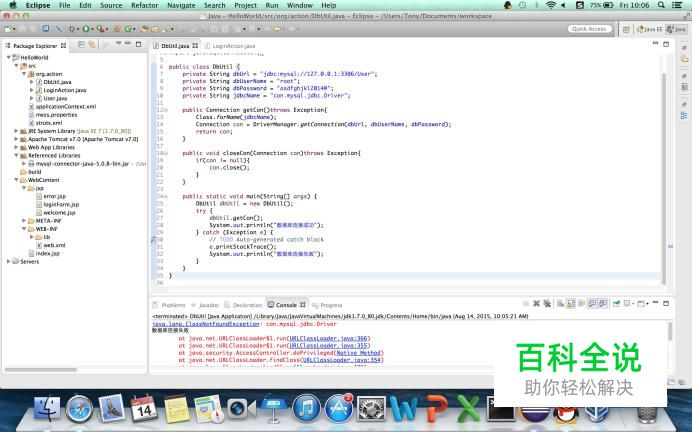Open the Refactor menu
The image size is (692, 432).
[145, 5]
